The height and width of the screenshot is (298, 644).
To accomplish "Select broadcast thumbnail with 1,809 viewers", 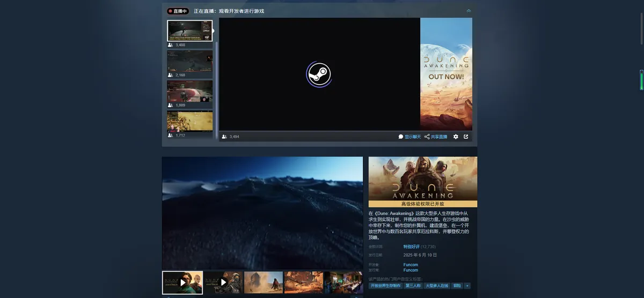I will [x=190, y=91].
